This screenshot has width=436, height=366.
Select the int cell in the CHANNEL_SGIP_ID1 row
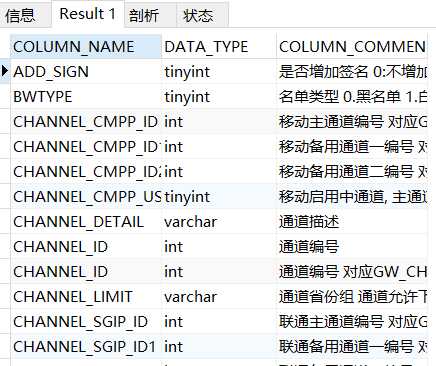point(219,347)
